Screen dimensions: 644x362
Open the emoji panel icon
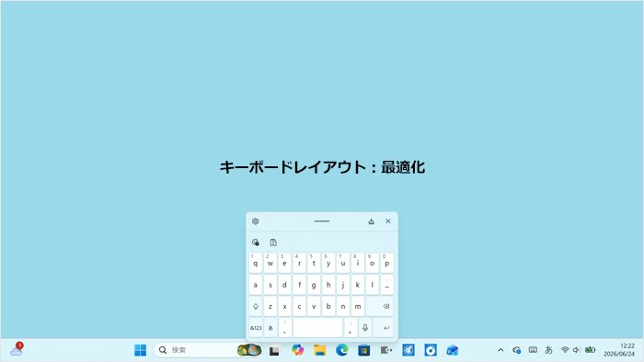pyautogui.click(x=256, y=243)
